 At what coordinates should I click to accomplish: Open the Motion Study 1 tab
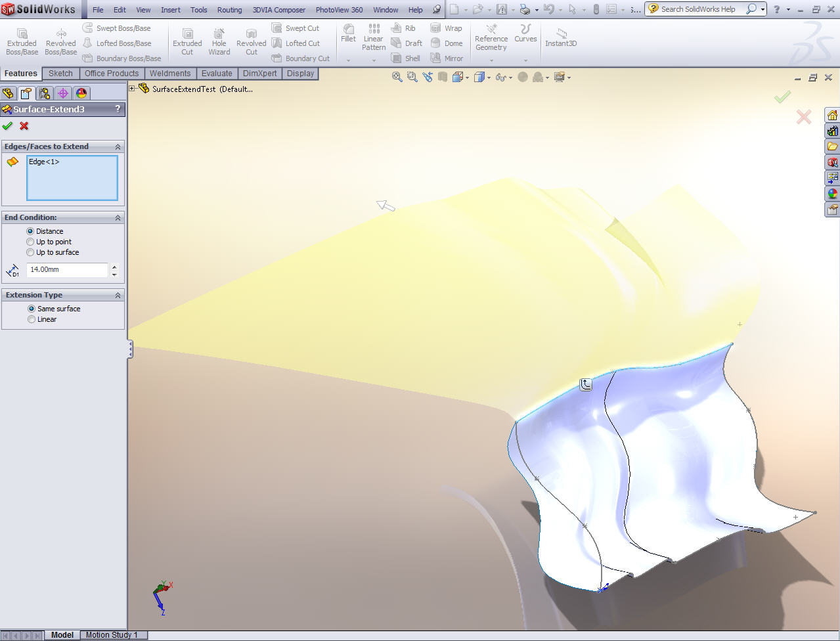click(x=112, y=635)
